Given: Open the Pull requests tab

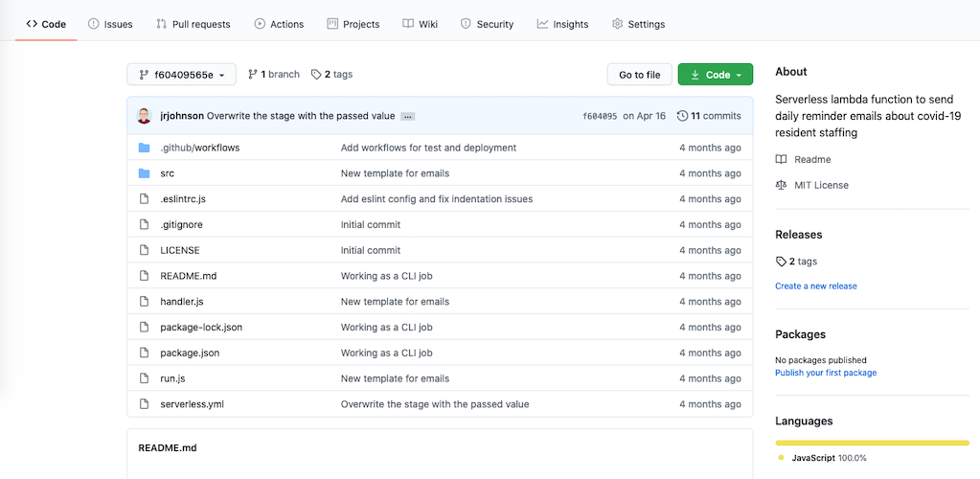Looking at the screenshot, I should coord(193,24).
